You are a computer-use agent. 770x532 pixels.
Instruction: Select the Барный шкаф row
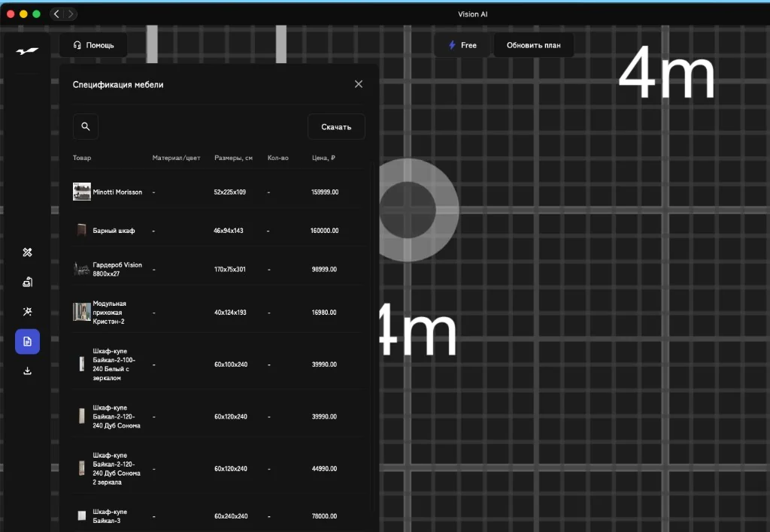point(219,230)
